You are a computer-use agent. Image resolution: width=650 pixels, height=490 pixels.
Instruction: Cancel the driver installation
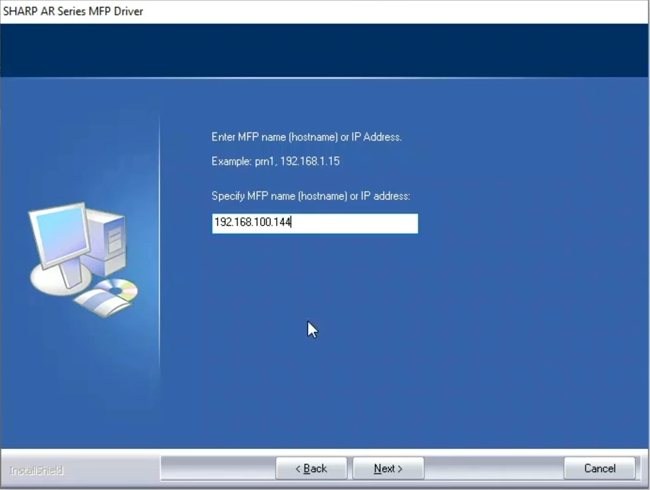click(599, 468)
